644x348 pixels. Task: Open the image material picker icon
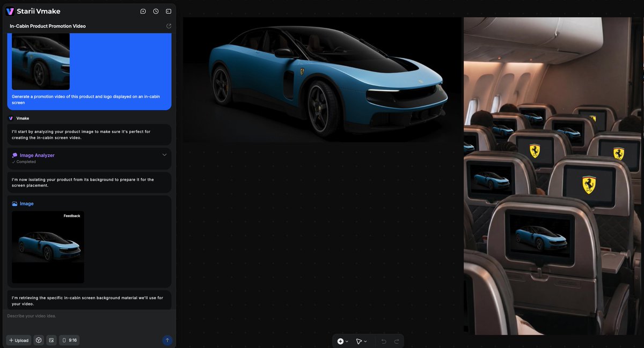pos(52,340)
